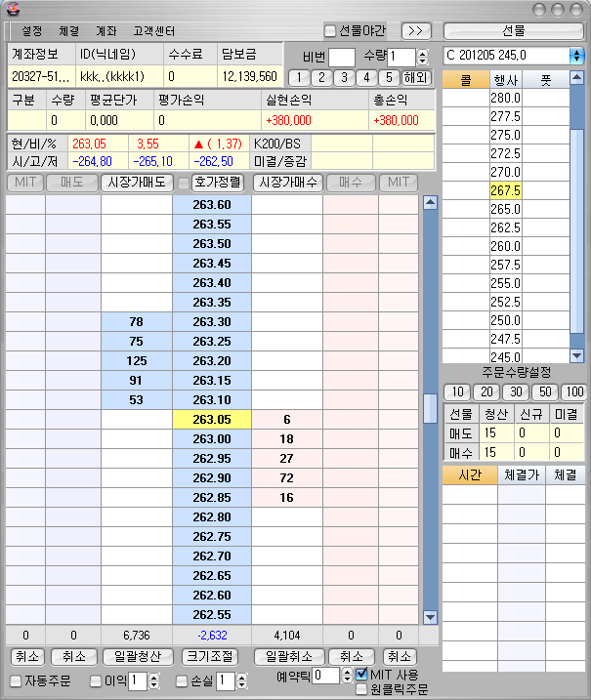Click ask quantity 125 at 263.20
The width and height of the screenshot is (591, 700).
(136, 360)
